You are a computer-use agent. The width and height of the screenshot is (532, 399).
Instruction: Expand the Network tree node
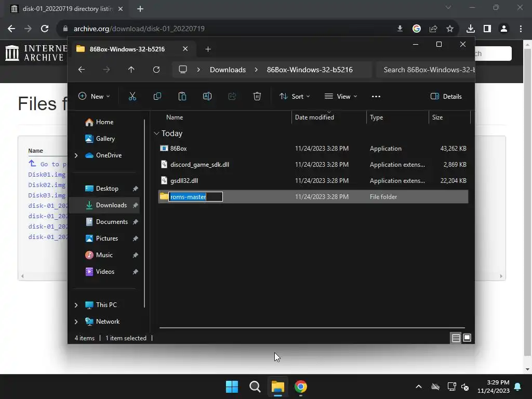point(76,322)
